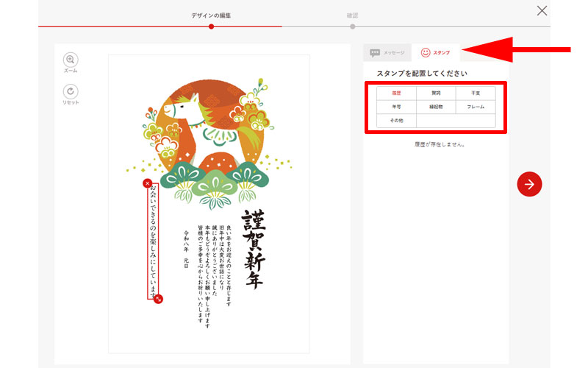Select the 賀詞 stamp category
The height and width of the screenshot is (368, 588).
click(436, 93)
